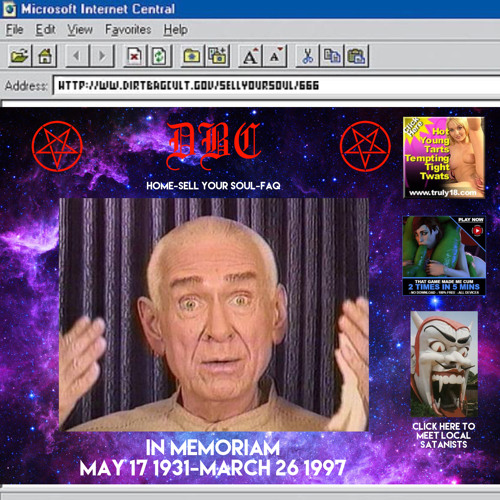Click the left red pentagram symbol
Screen dimensions: 500x500
57,146
